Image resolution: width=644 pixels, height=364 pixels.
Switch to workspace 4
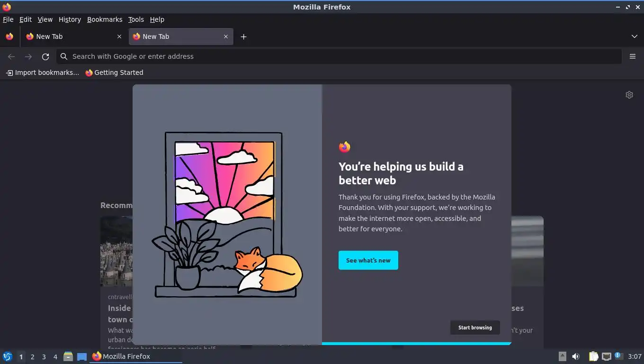[55, 356]
